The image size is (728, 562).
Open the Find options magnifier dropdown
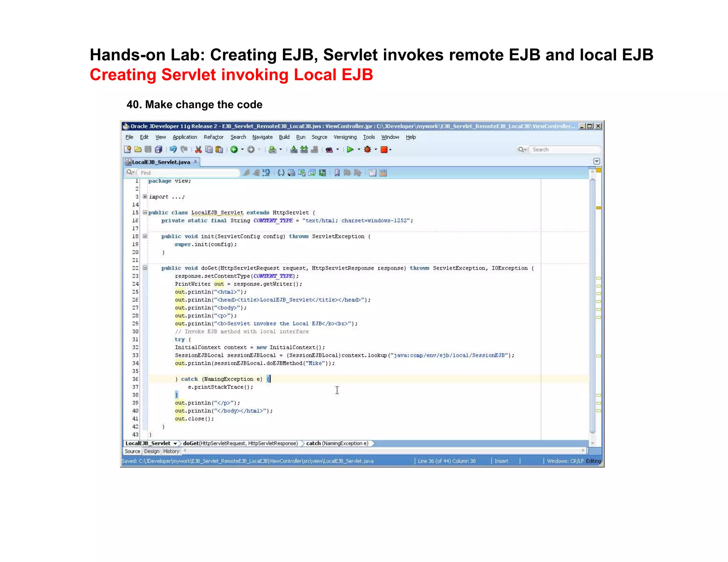tap(130, 172)
